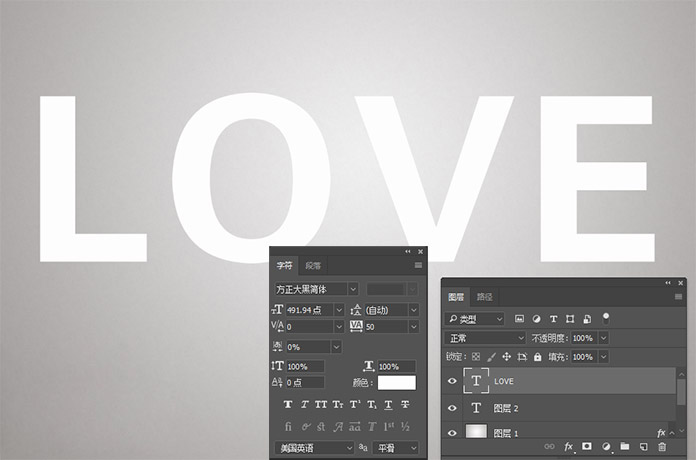
Task: Open Layers panel flyout menu
Action: [678, 297]
